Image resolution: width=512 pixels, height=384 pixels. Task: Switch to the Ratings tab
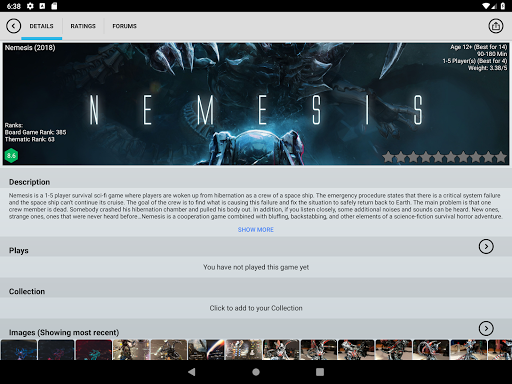tap(83, 26)
